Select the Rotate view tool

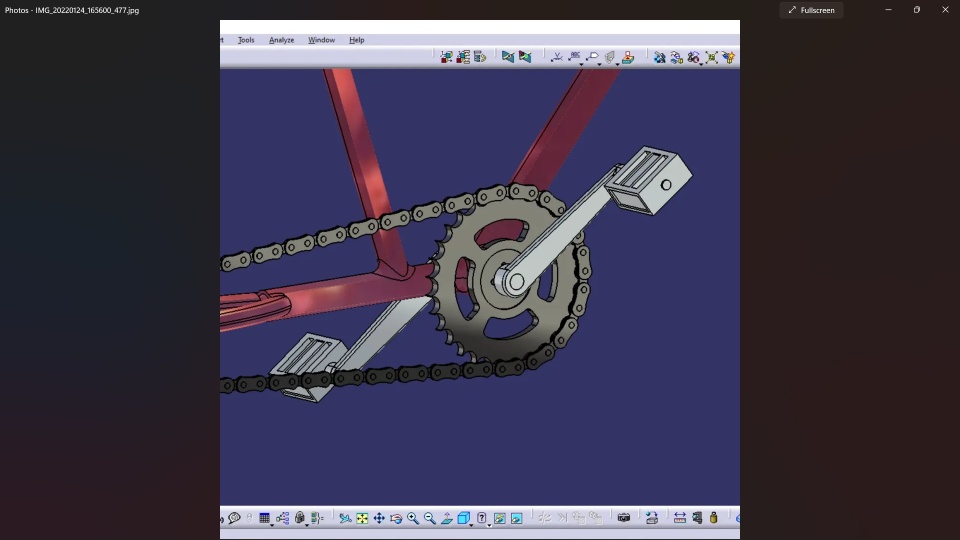coord(396,519)
